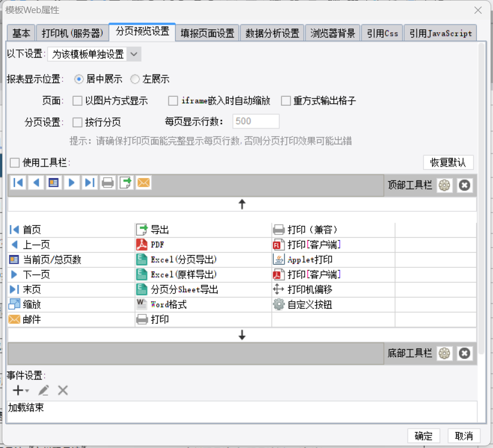The width and height of the screenshot is (493, 448).
Task: Enable iframe嵌入时自动缩放 checkbox
Action: pyautogui.click(x=173, y=101)
